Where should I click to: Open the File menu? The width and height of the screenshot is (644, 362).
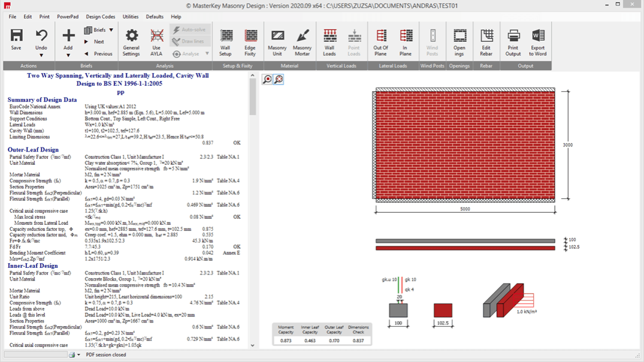(13, 17)
